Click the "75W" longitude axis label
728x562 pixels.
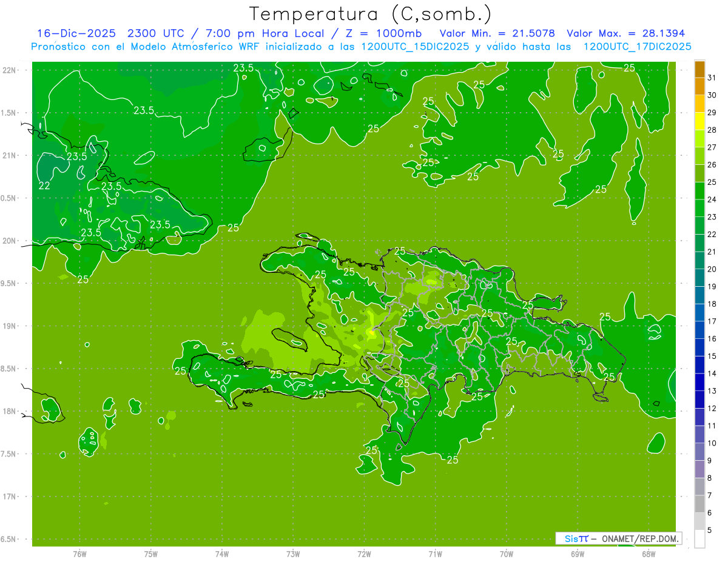150,554
